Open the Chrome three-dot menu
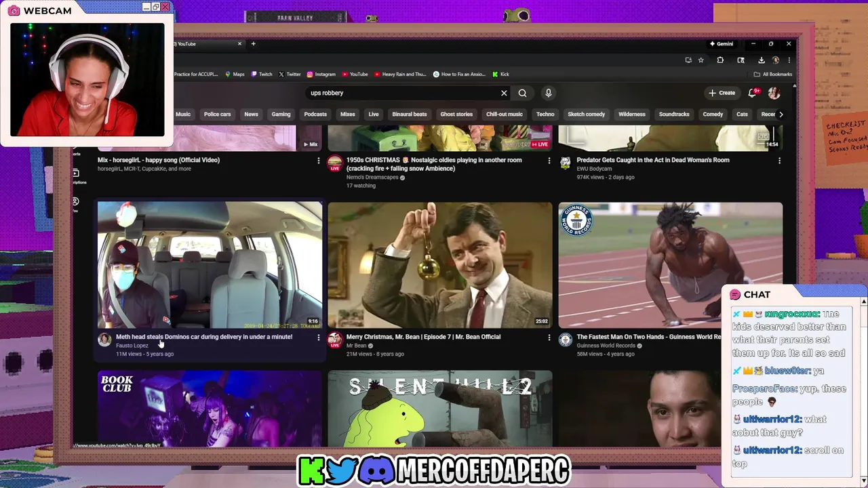This screenshot has height=488, width=868. click(789, 60)
